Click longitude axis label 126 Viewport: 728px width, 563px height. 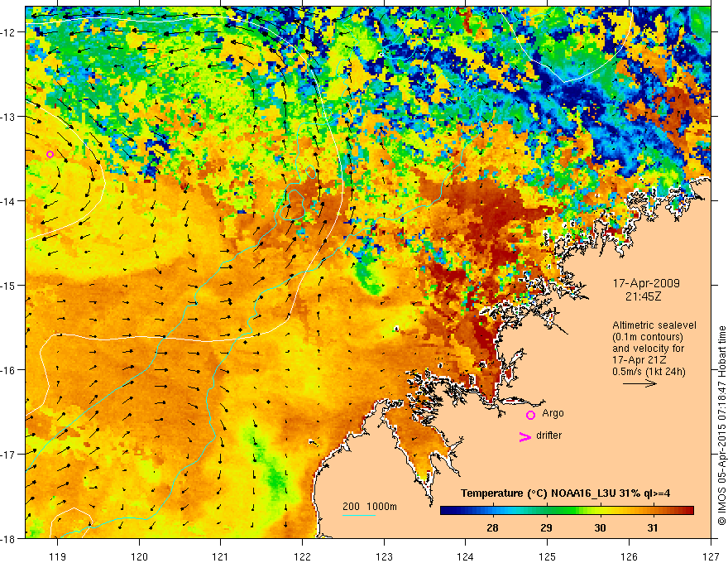pos(629,556)
